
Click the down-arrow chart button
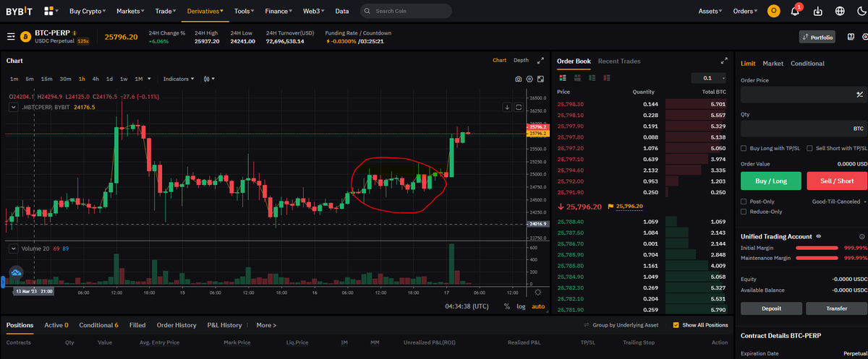(x=507, y=108)
